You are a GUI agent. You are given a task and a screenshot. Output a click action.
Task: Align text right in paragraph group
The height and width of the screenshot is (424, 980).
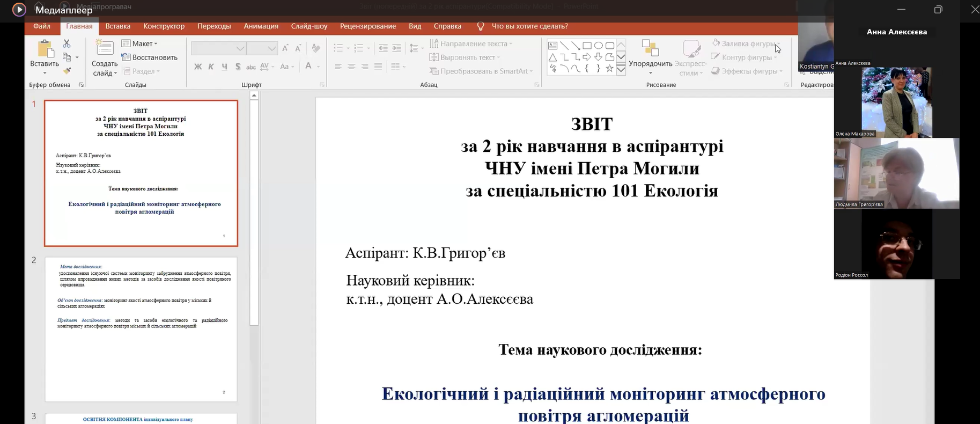coord(365,67)
